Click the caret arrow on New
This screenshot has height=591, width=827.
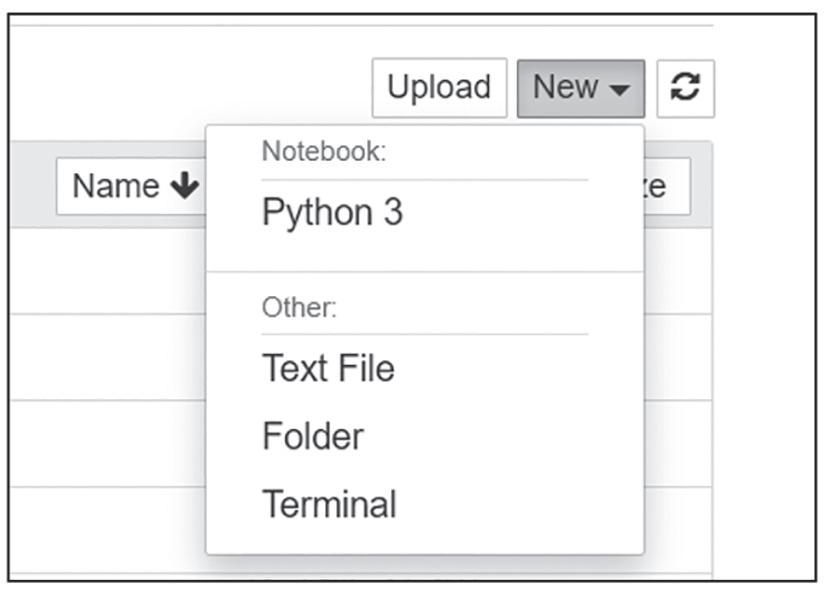click(620, 89)
